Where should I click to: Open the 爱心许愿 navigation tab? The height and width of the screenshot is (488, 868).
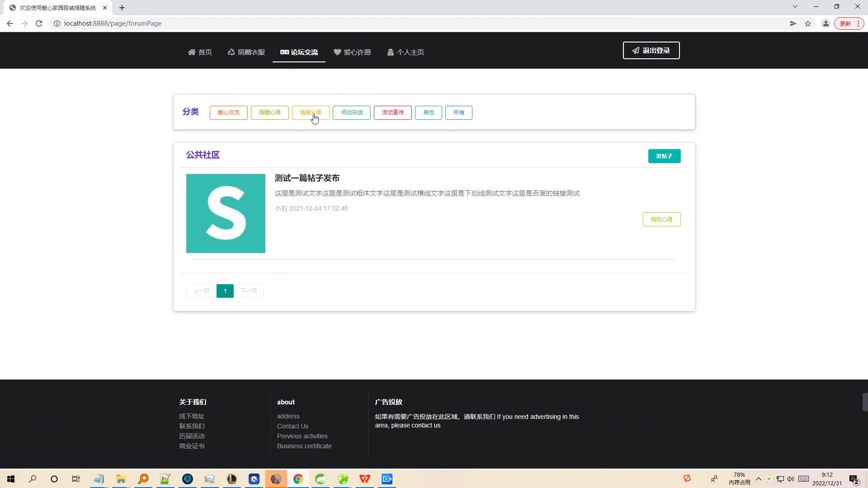pos(352,52)
